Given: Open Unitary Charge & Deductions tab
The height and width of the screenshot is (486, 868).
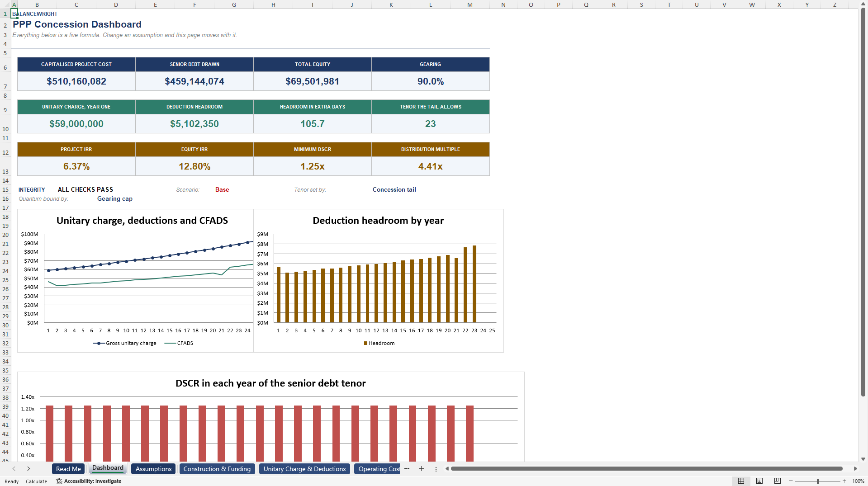Looking at the screenshot, I should pos(304,469).
